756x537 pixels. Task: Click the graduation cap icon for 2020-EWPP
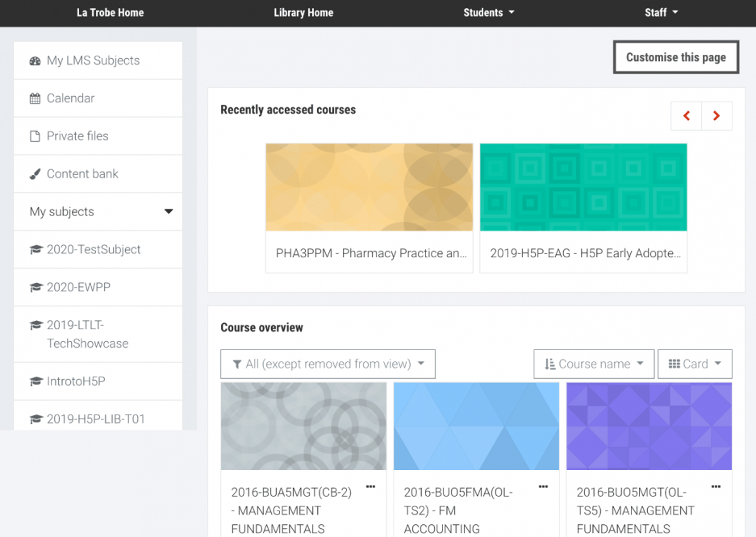pyautogui.click(x=36, y=287)
